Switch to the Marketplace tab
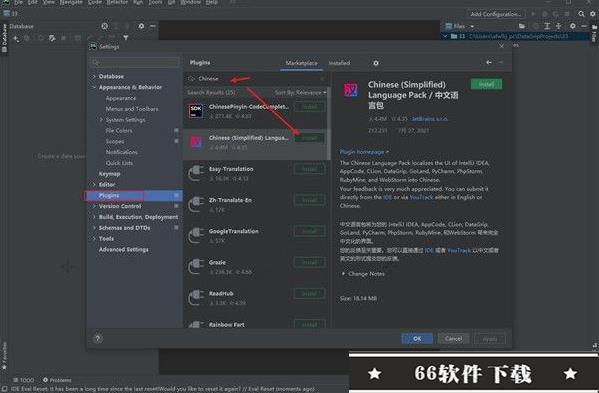Image resolution: width=599 pixels, height=393 pixels. 301,63
